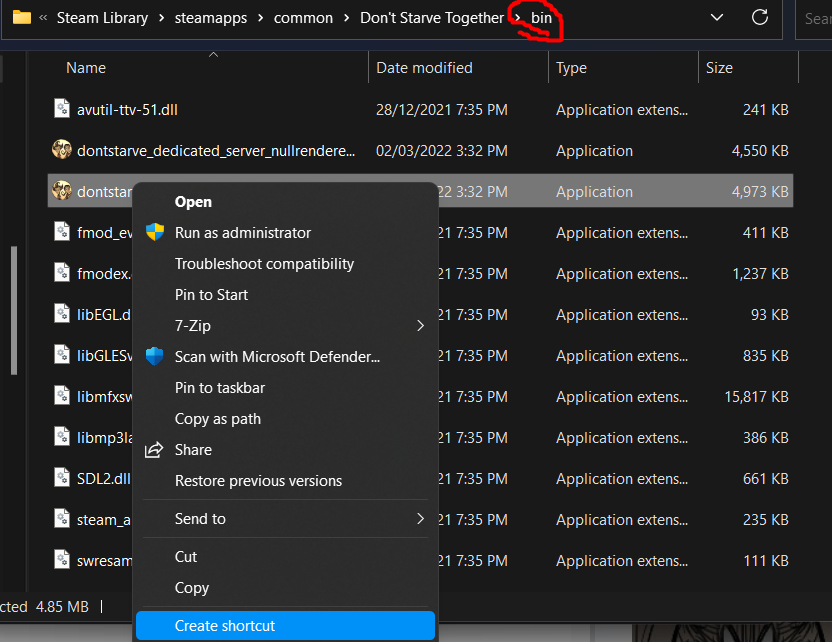Choose Copy as path menu entry
The height and width of the screenshot is (642, 832).
(x=218, y=419)
